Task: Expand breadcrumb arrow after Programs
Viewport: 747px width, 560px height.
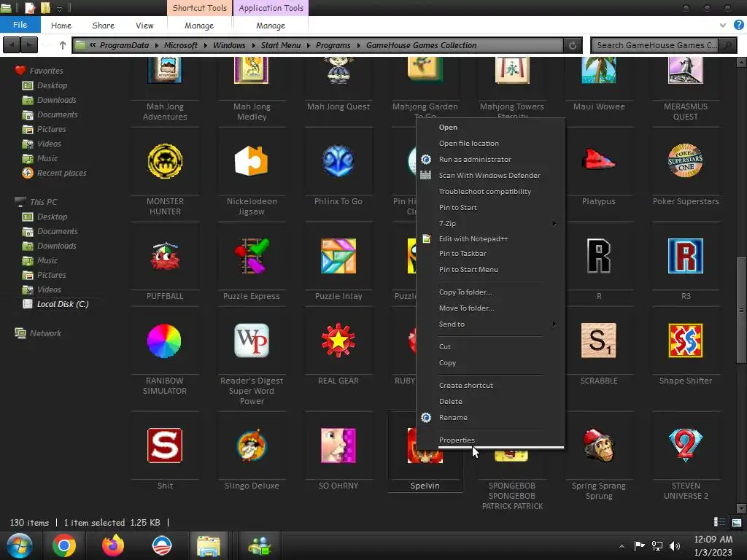Action: click(x=358, y=45)
